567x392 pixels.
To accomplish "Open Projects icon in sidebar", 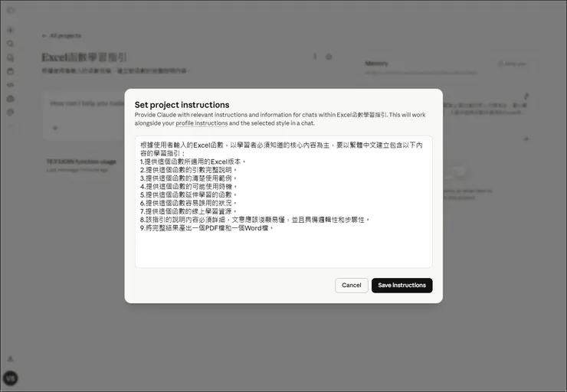I will (10, 71).
